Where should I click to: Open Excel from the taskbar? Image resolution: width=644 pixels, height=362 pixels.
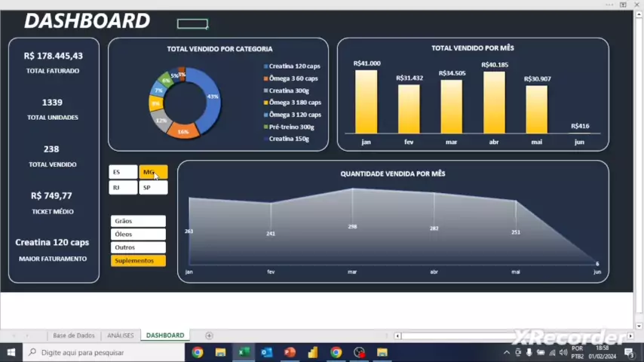tap(244, 352)
